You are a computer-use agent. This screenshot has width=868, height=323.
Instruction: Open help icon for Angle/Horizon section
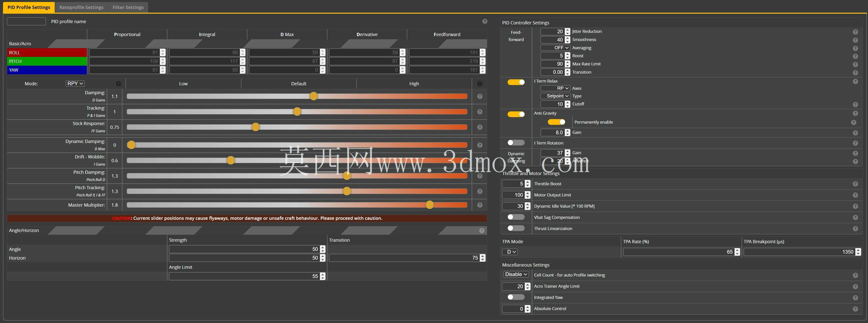pos(482,231)
